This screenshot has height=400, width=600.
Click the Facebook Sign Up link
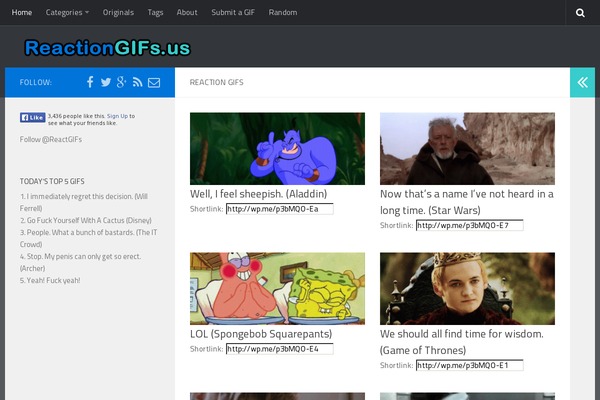pyautogui.click(x=117, y=116)
